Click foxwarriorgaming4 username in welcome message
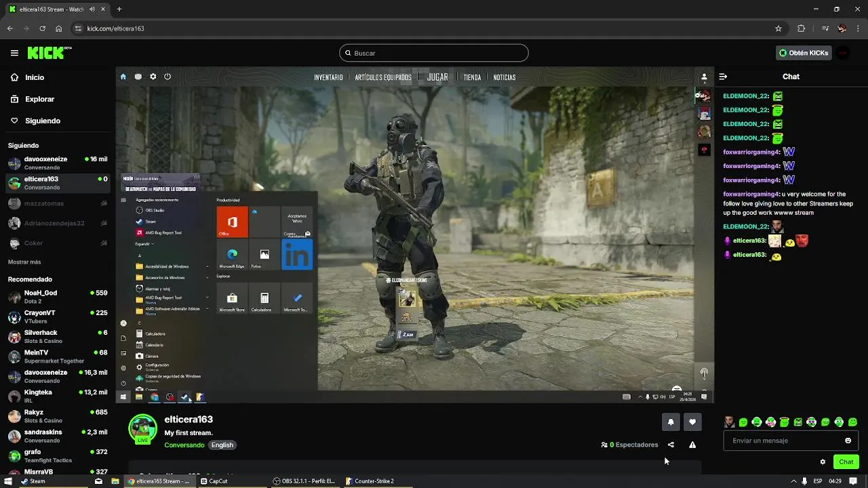The image size is (868, 488). point(751,194)
